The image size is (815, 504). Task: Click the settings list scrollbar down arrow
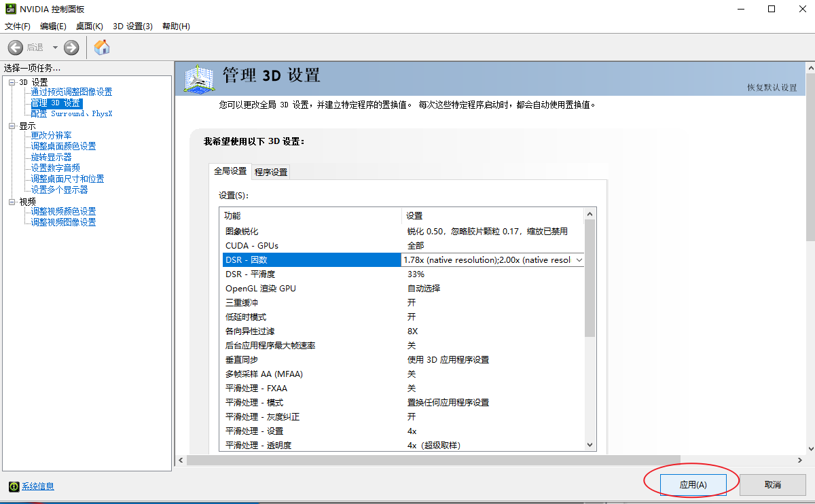point(590,444)
